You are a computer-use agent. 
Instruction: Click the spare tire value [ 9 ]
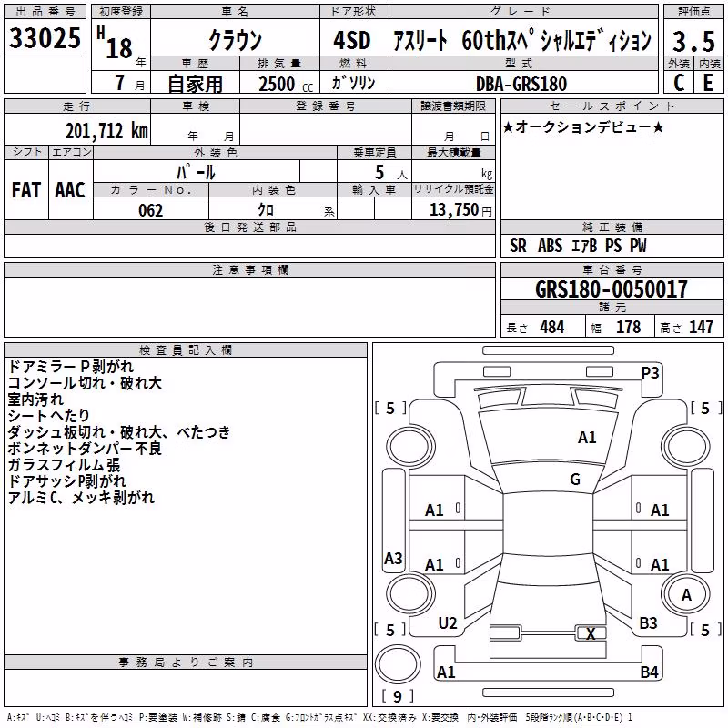(398, 696)
